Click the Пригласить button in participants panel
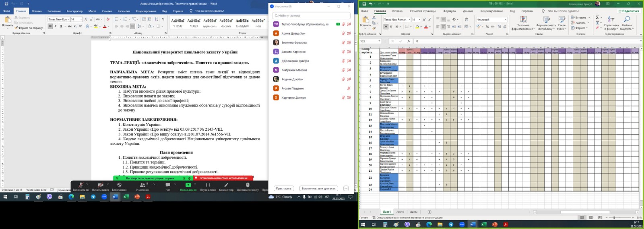This screenshot has width=644, height=229. click(x=284, y=188)
